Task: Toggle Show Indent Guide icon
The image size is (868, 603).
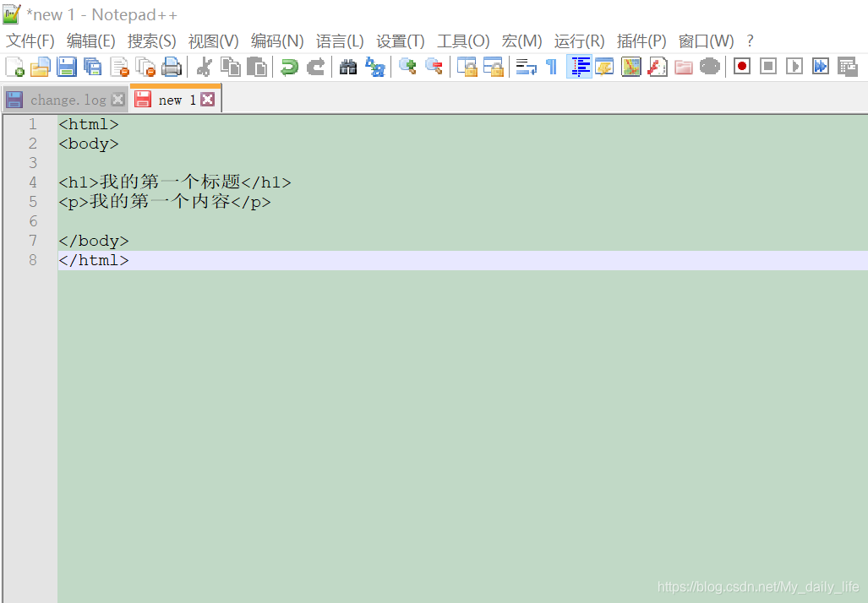Action: [x=580, y=66]
